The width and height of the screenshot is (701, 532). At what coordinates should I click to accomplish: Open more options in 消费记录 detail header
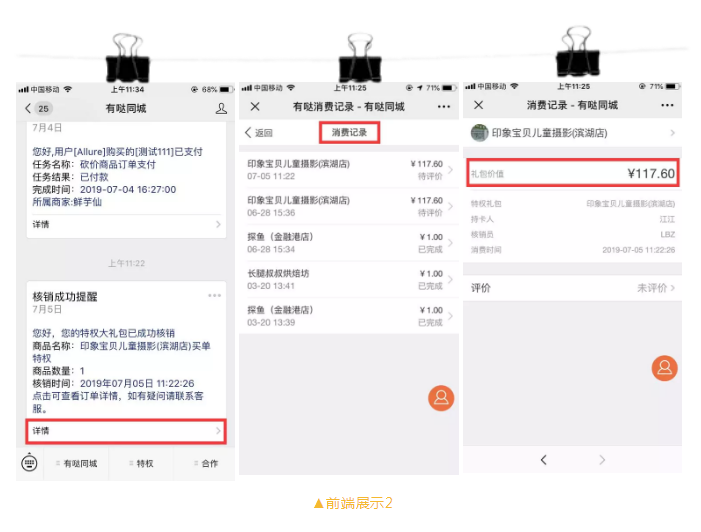click(667, 105)
